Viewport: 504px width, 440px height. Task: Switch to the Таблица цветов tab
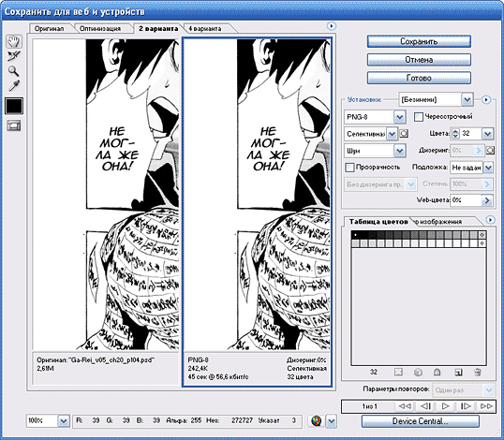[378, 222]
